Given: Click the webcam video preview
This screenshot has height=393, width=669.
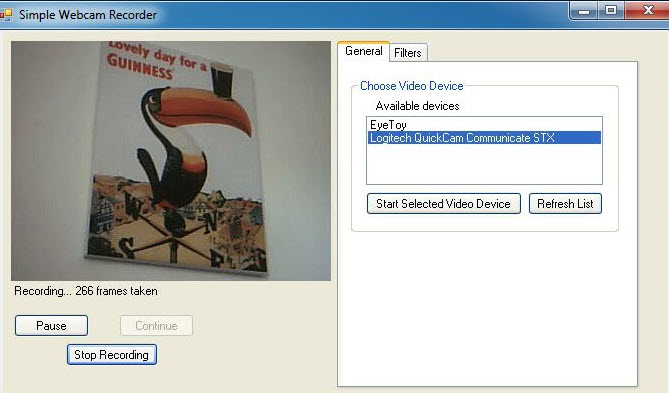Looking at the screenshot, I should click(x=171, y=161).
